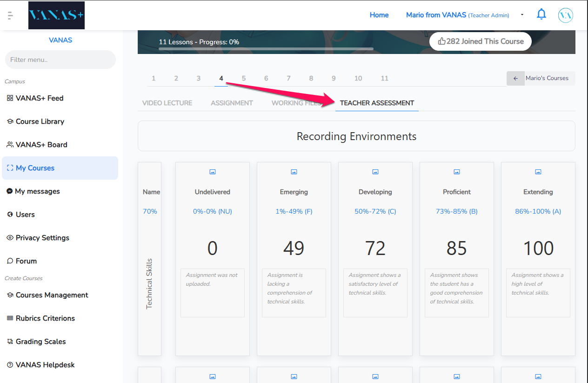Switch to the Video Lecture tab
Screen dimensions: 588x383
point(167,103)
